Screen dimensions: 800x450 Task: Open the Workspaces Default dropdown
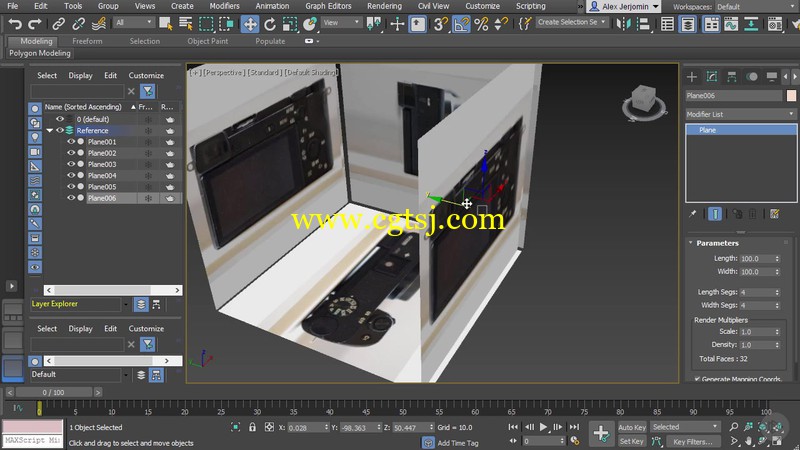click(756, 7)
